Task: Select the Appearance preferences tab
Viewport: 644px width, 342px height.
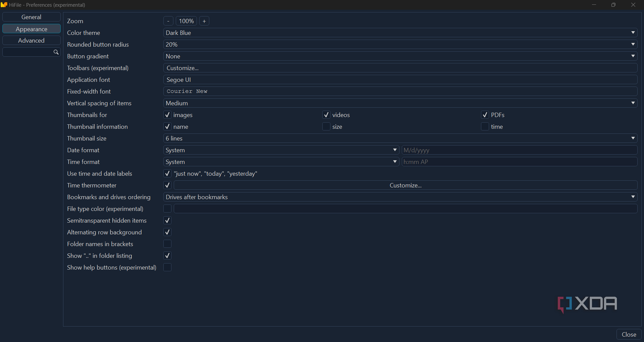Action: pos(31,29)
